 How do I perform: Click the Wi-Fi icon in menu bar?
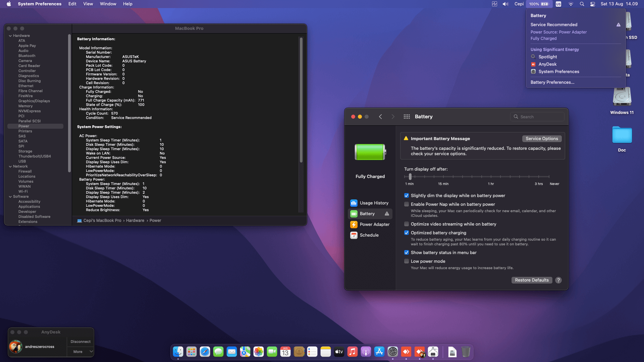pos(571,4)
